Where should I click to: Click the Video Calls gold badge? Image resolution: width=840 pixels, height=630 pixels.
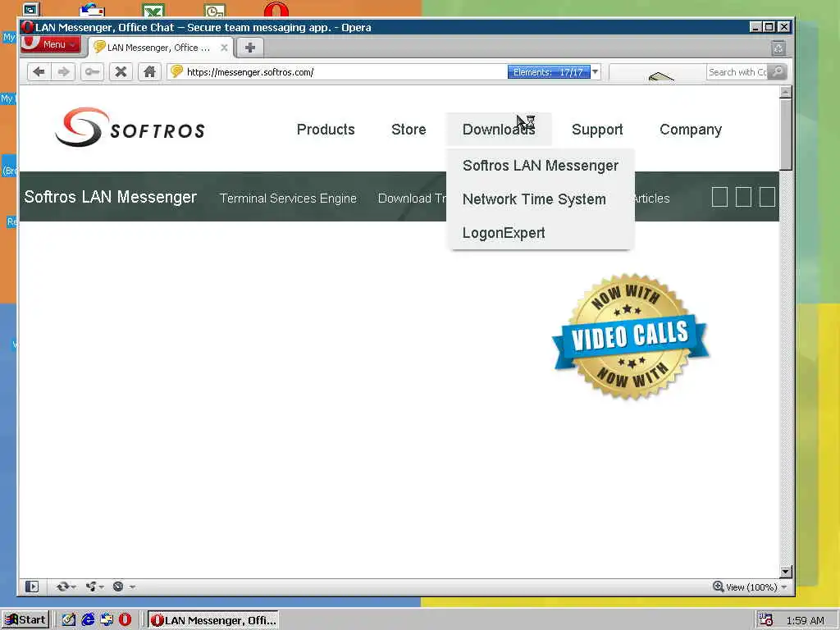point(631,336)
